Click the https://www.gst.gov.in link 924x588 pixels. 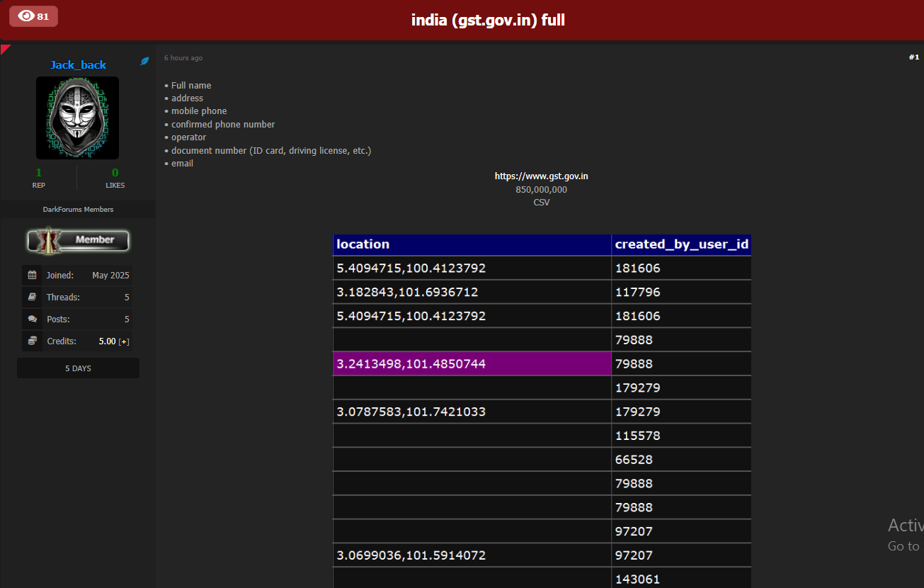(541, 176)
